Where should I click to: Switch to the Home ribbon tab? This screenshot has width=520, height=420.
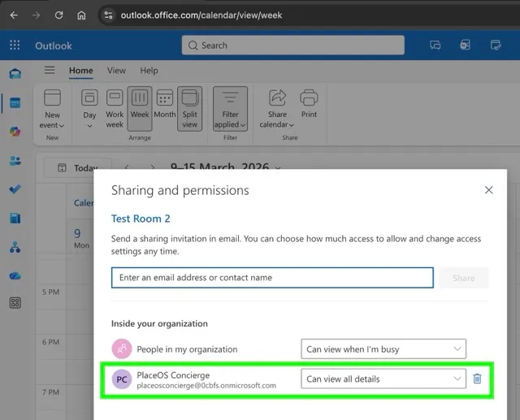pos(81,71)
